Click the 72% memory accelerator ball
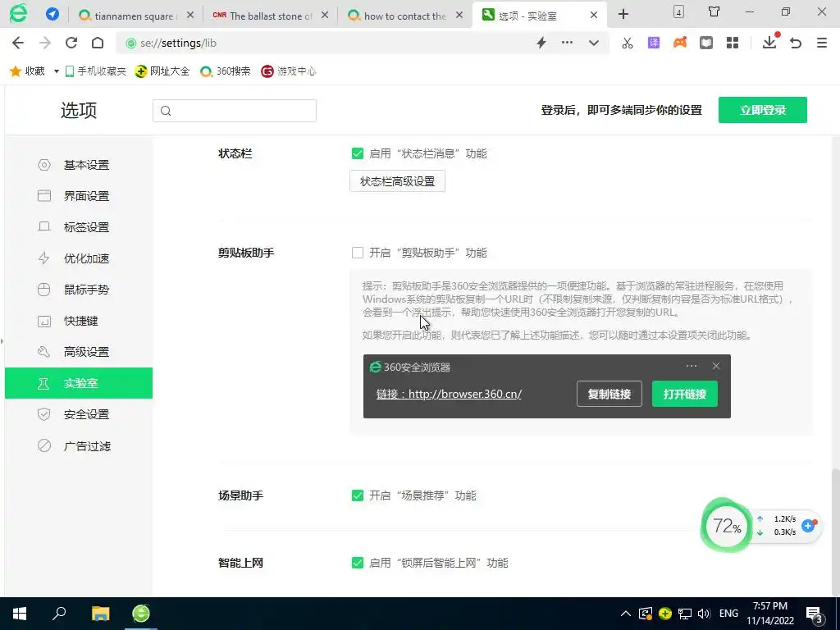Screen dimensions: 840x630 tap(727, 526)
